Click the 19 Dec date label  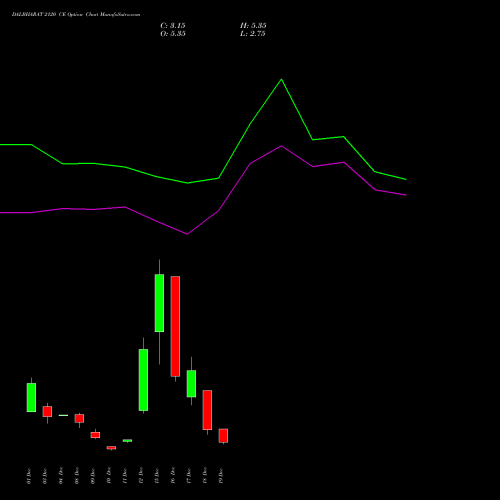pos(221,476)
